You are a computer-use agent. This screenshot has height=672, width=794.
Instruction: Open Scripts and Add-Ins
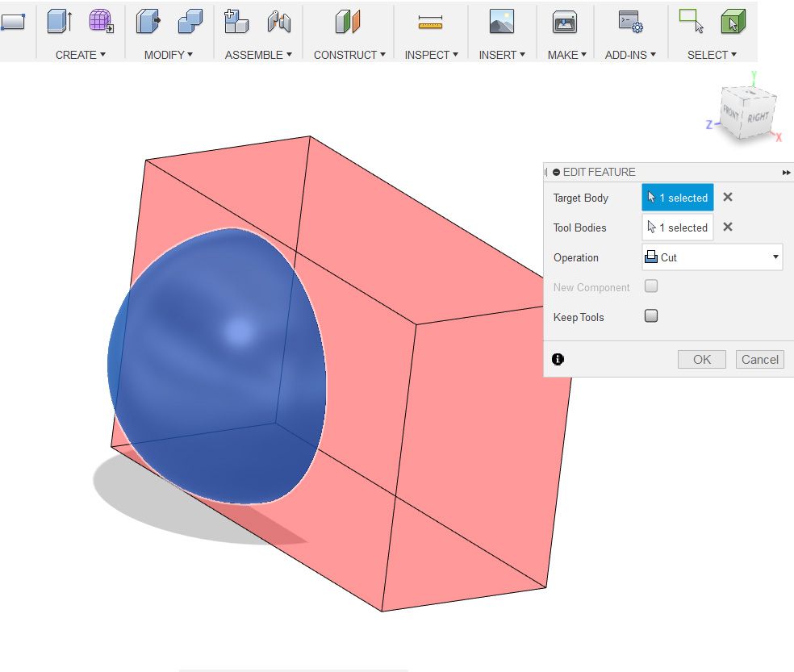pos(629,23)
